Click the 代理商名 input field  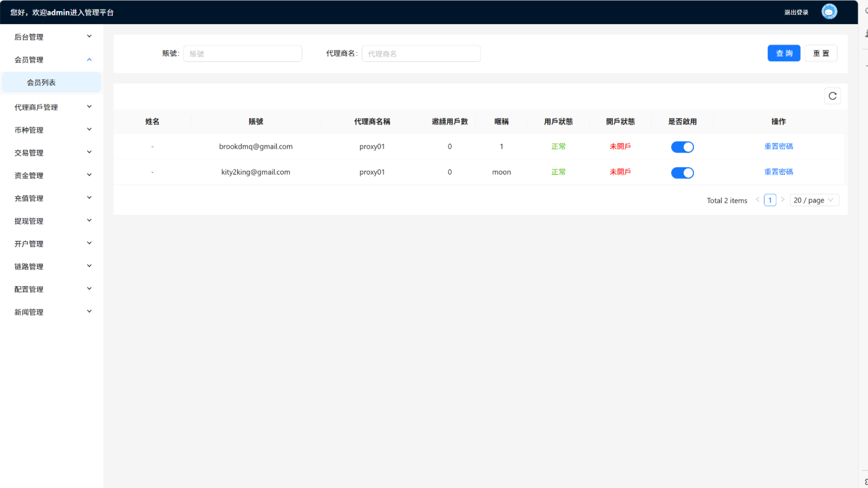tap(421, 54)
